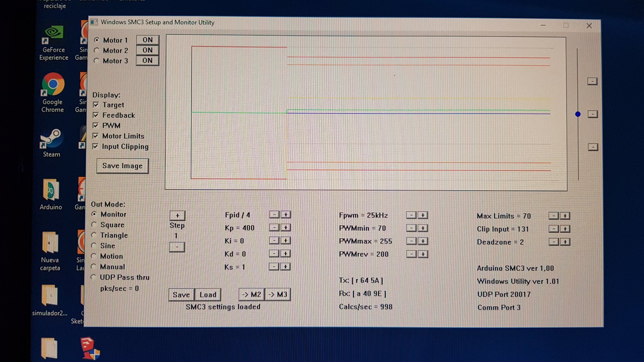This screenshot has height=362, width=644.
Task: Increase PWMmin with the plus button
Action: [x=423, y=228]
